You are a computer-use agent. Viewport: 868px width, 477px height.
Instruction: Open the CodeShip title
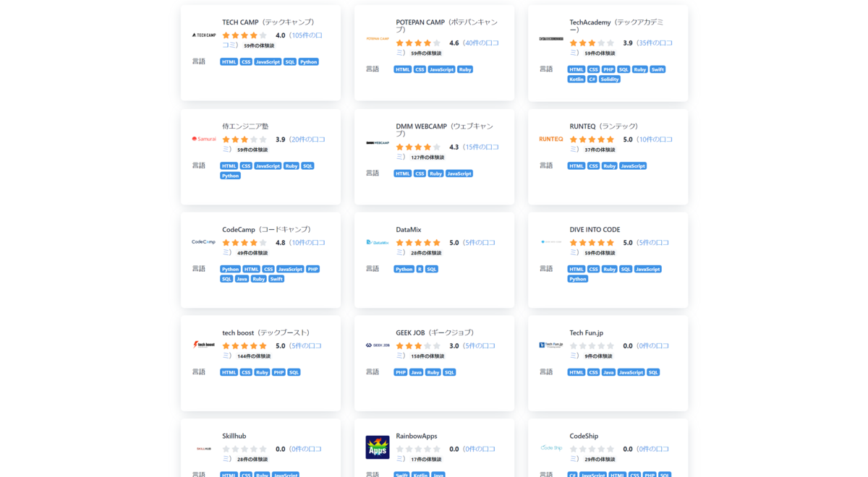point(584,437)
